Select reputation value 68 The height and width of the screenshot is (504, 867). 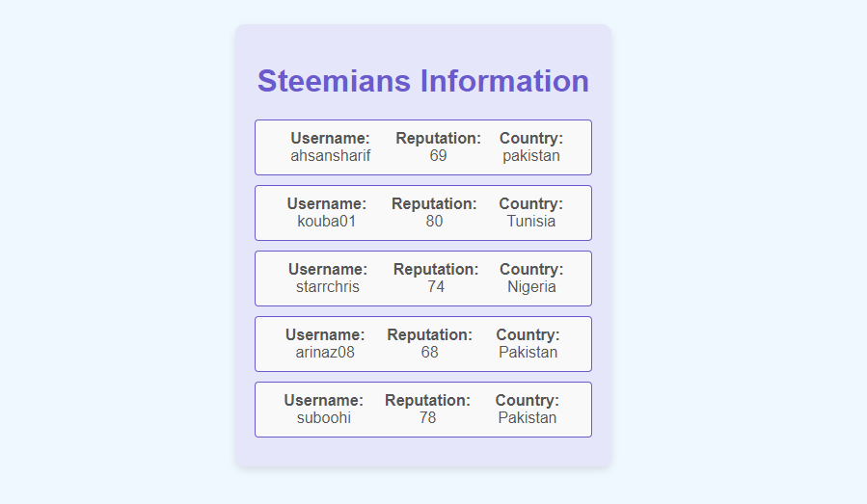pyautogui.click(x=429, y=352)
